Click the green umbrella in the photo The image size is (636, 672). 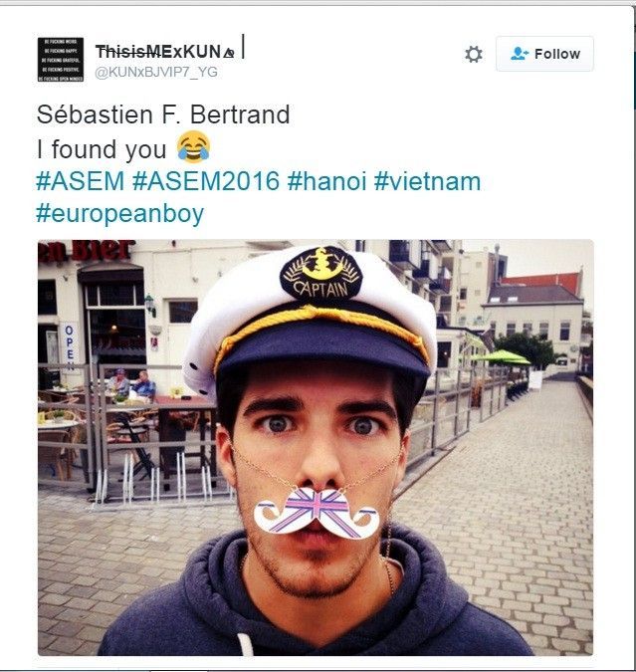pyautogui.click(x=502, y=357)
